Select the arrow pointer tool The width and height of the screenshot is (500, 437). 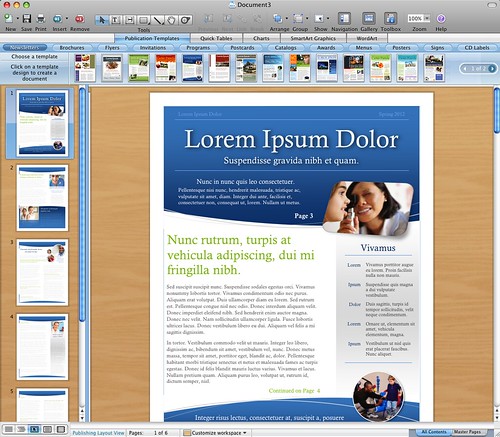tap(101, 20)
